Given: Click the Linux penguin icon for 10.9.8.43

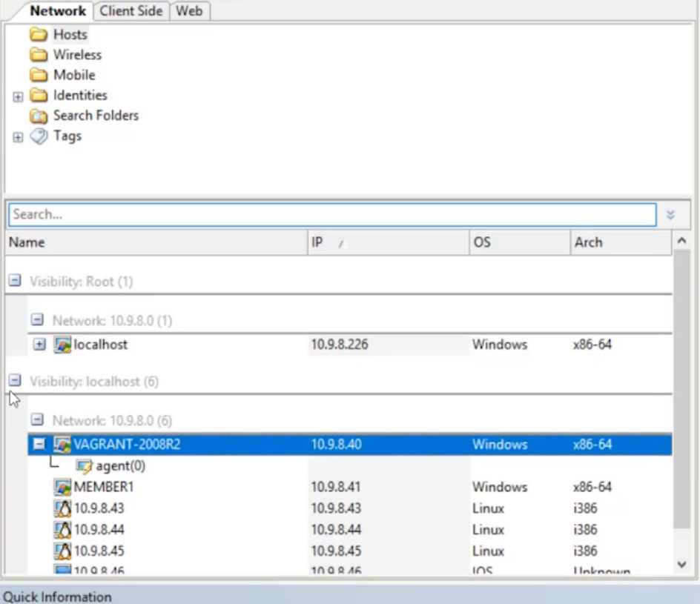Looking at the screenshot, I should [x=62, y=508].
